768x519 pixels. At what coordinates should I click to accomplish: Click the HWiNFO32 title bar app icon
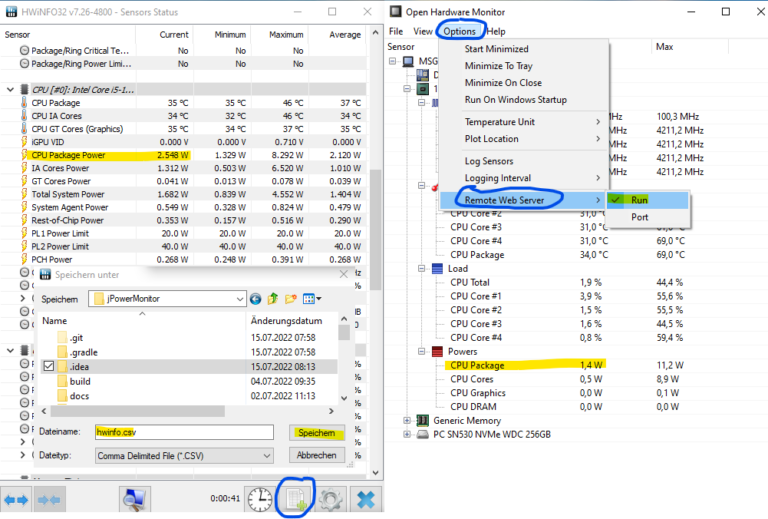(11, 12)
